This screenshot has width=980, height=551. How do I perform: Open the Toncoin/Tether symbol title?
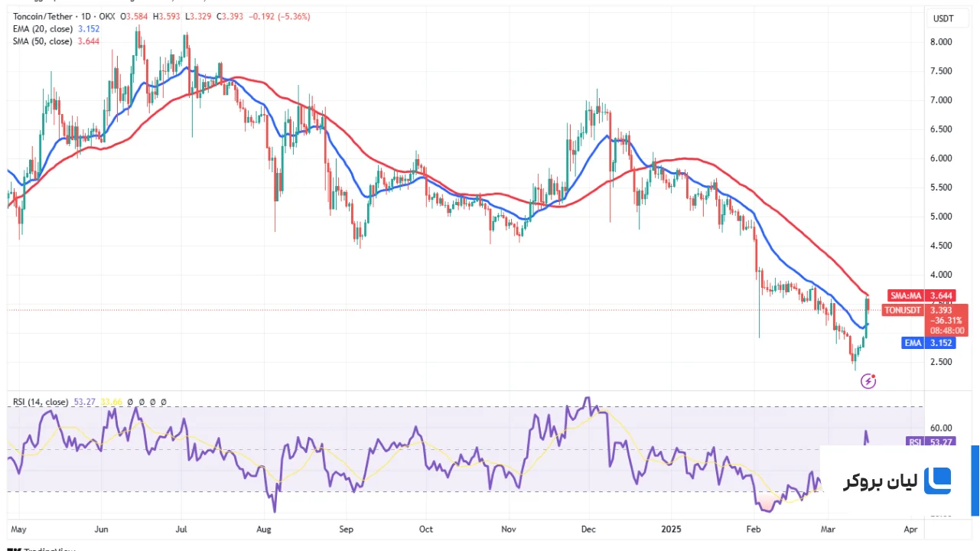point(41,16)
